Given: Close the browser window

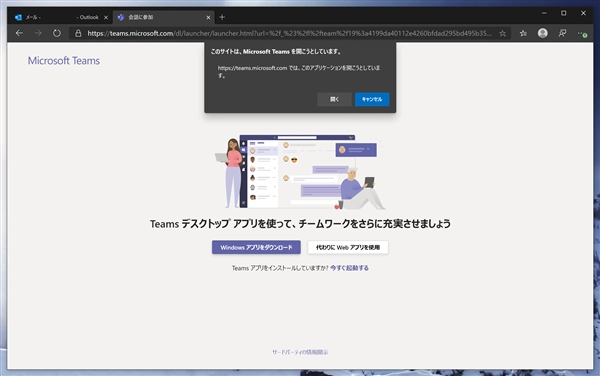Looking at the screenshot, I should pyautogui.click(x=583, y=13).
